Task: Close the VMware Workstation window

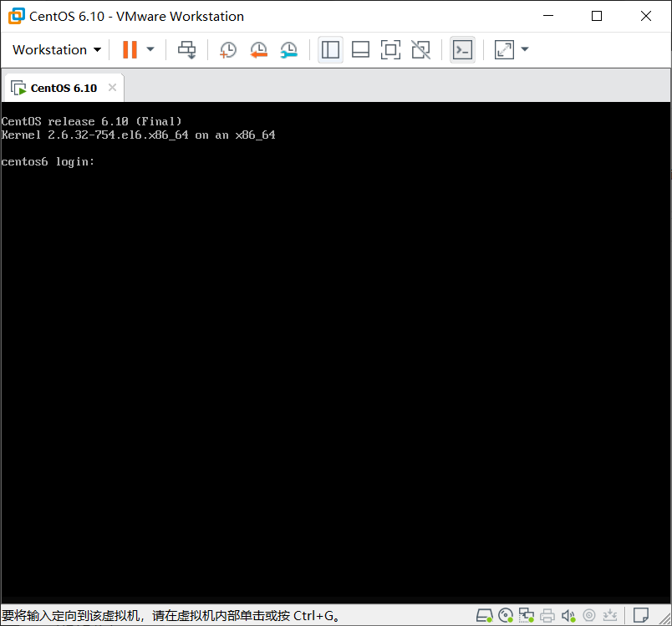Action: click(646, 16)
